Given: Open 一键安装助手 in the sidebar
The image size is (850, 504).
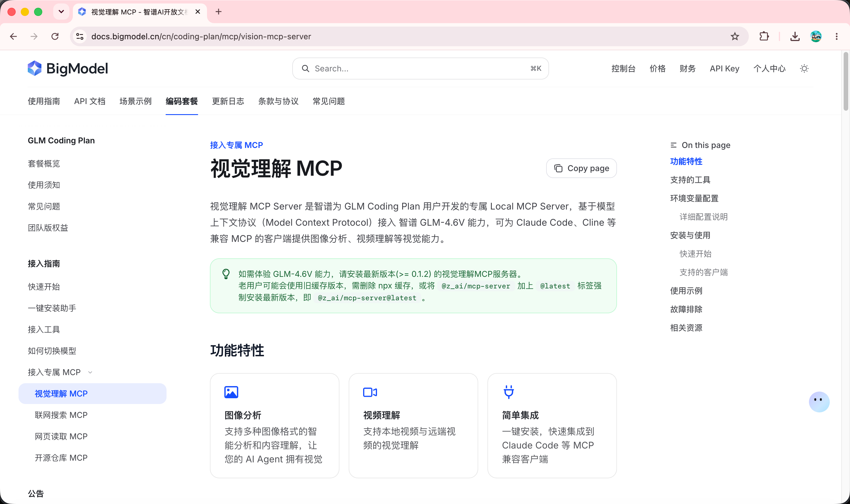Looking at the screenshot, I should [x=52, y=308].
